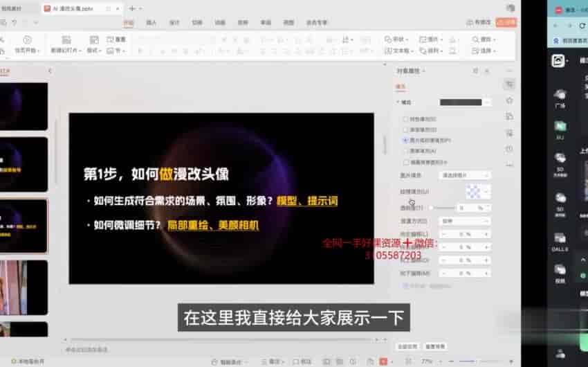Image resolution: width=588 pixels, height=367 pixels.
Task: Click the app logo above the dark sidebar
Action: pyautogui.click(x=558, y=60)
